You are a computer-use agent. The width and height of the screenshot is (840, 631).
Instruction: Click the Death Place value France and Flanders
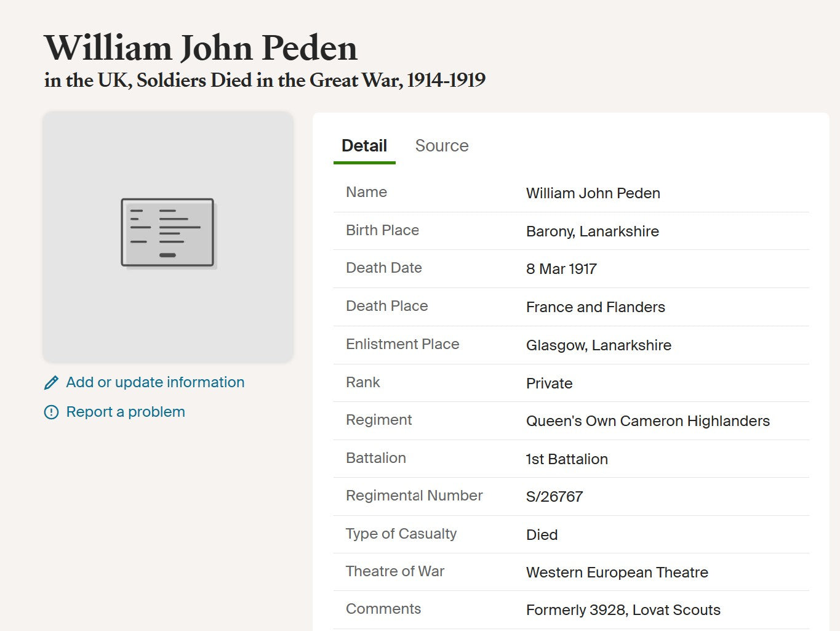[595, 307]
